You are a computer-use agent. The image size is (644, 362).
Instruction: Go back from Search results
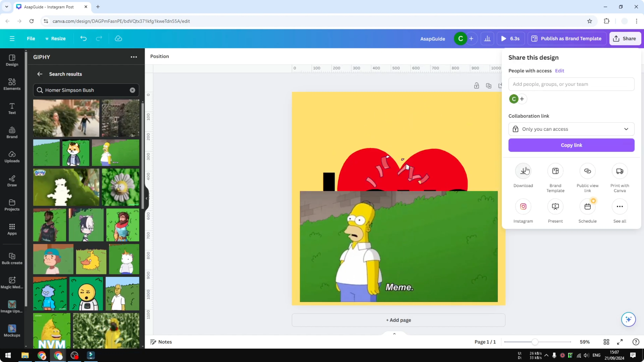[40, 74]
